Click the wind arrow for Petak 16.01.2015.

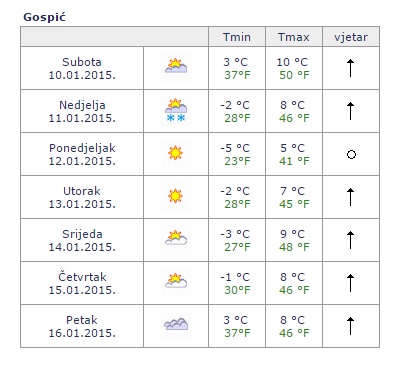point(350,326)
